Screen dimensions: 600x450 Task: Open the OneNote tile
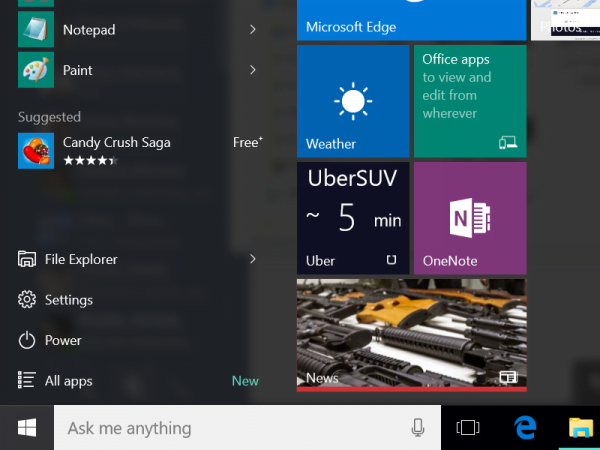[470, 218]
